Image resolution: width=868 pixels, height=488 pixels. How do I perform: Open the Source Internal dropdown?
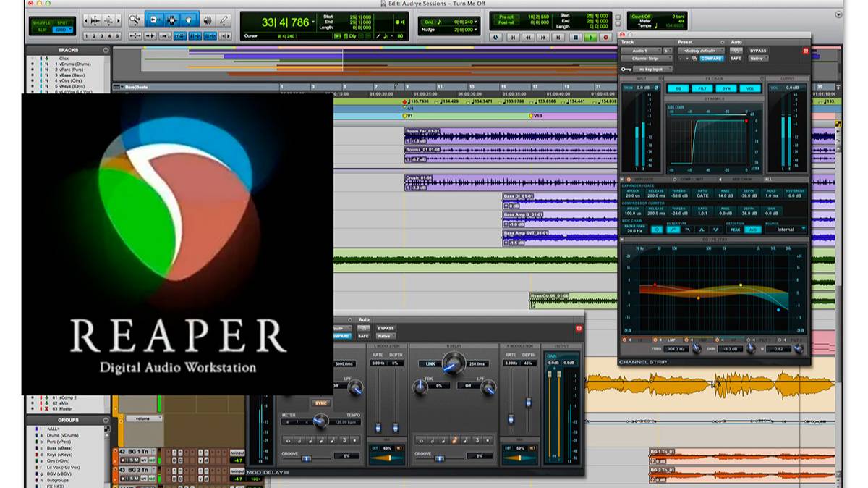click(786, 230)
